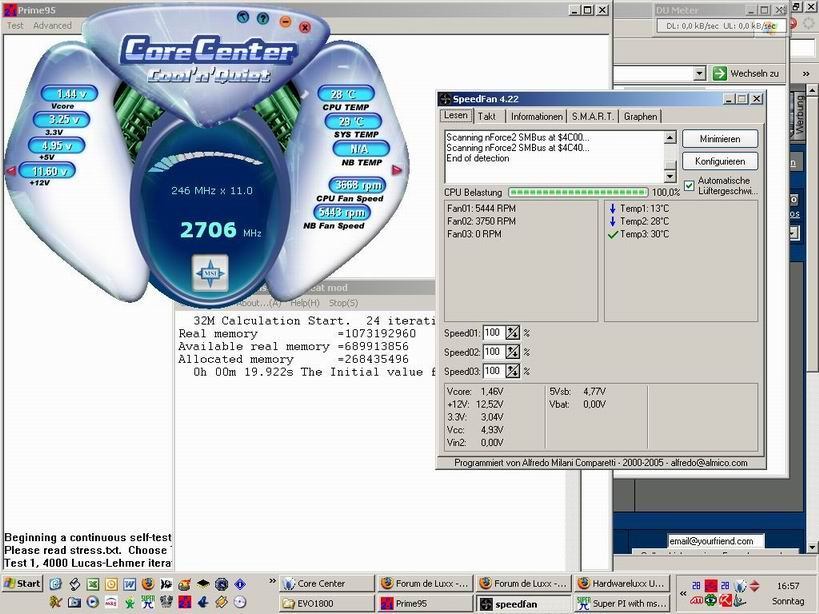819x614 pixels.
Task: Click the 'Fan01: 5444 RPM' reading
Action: coord(481,208)
